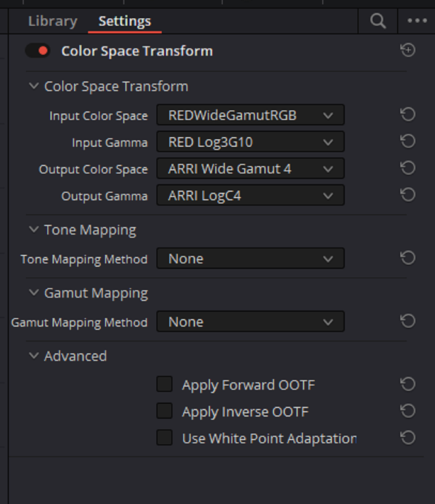Switch to the Library tab

pyautogui.click(x=53, y=21)
